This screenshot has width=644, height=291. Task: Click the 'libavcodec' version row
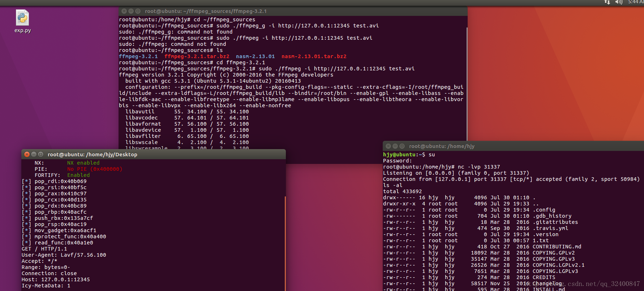(x=187, y=118)
